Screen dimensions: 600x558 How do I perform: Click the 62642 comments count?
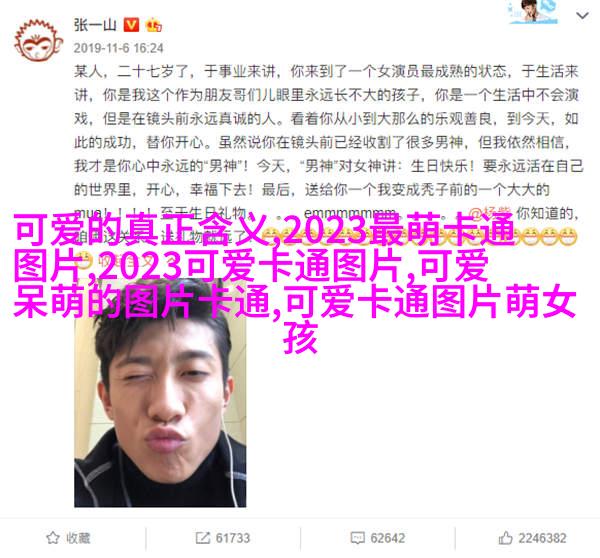point(387,538)
